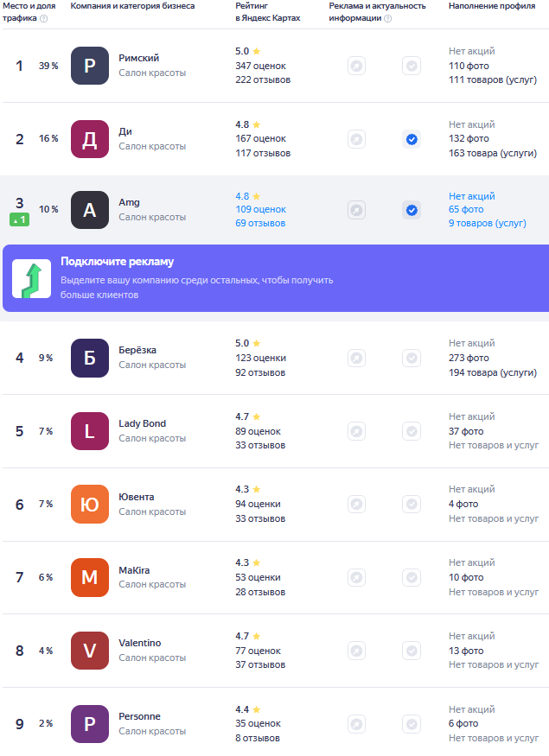The image size is (549, 756).
Task: Open the '69 отзывов' link for Amg
Action: (x=259, y=223)
